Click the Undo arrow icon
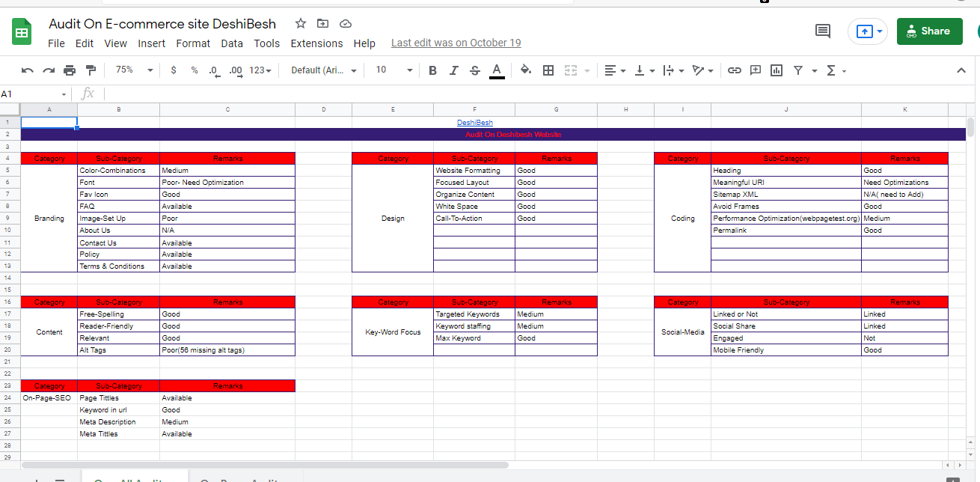 click(28, 70)
